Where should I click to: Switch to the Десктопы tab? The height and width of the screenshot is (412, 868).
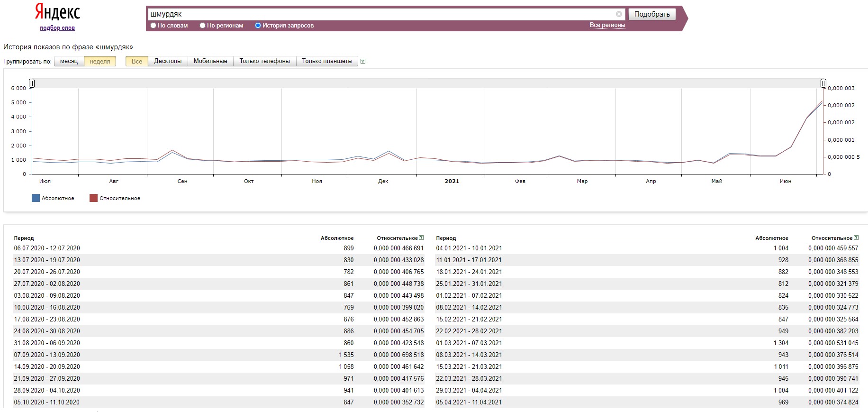point(168,61)
